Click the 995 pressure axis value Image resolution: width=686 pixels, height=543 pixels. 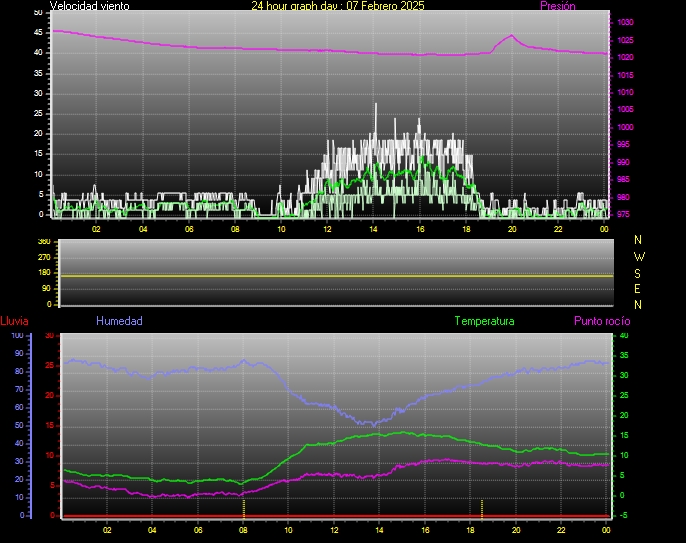[x=623, y=144]
